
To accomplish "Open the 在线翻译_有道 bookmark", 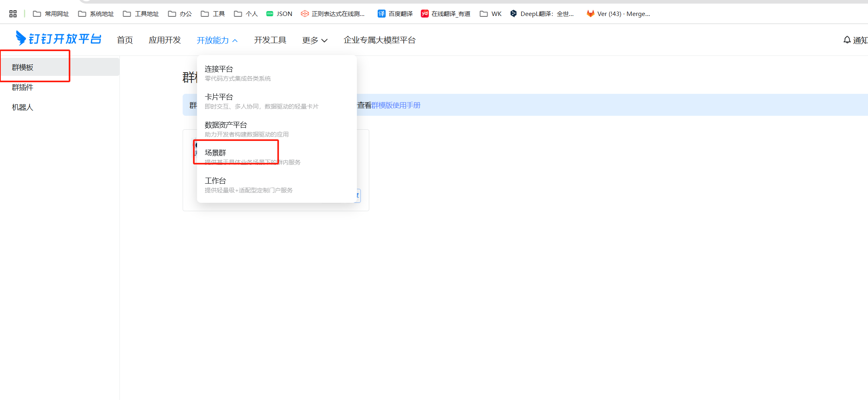I will pos(446,14).
